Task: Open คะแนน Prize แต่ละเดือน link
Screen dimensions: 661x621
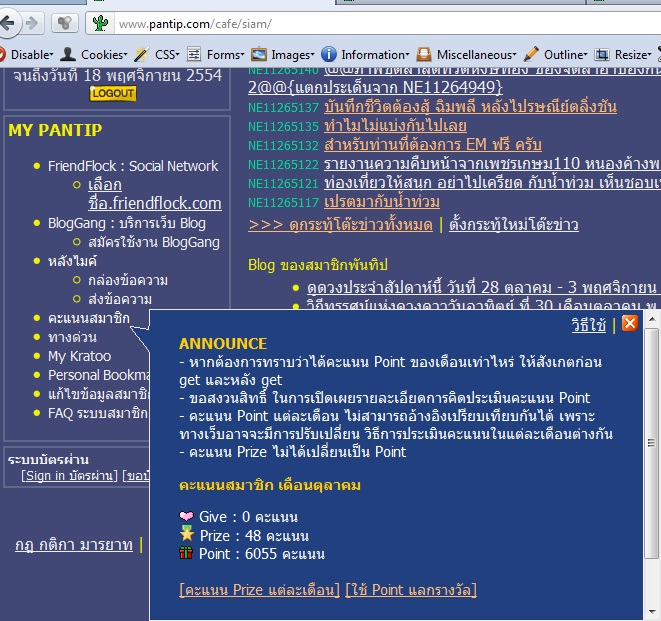Action: 259,590
